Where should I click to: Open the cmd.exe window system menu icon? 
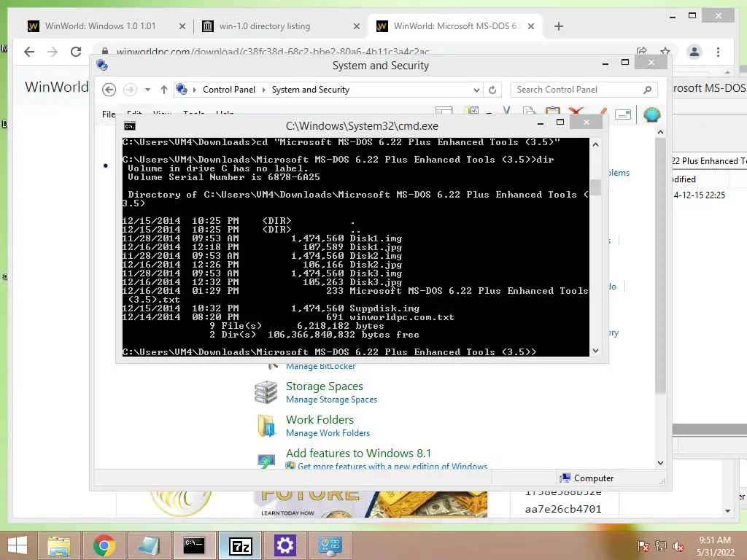point(130,125)
